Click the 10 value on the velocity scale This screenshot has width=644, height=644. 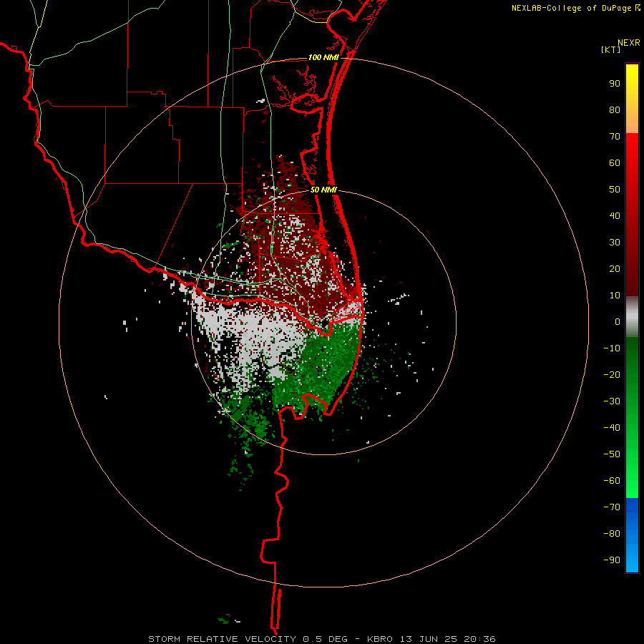tap(615, 296)
